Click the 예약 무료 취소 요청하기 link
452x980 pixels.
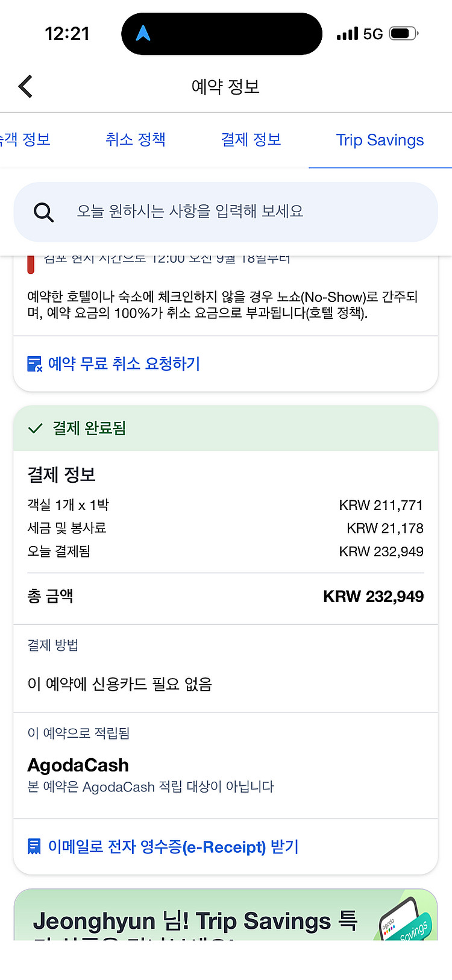pyautogui.click(x=124, y=364)
